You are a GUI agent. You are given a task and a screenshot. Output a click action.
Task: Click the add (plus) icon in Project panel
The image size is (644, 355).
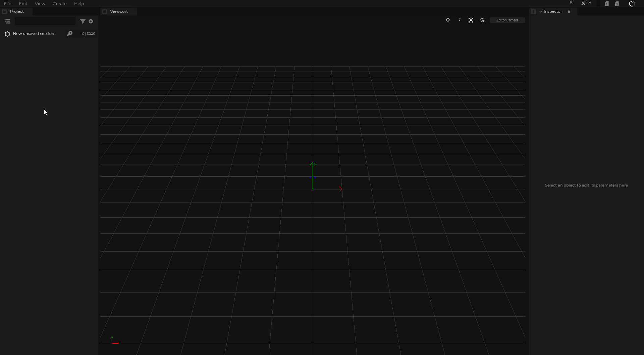pos(91,21)
